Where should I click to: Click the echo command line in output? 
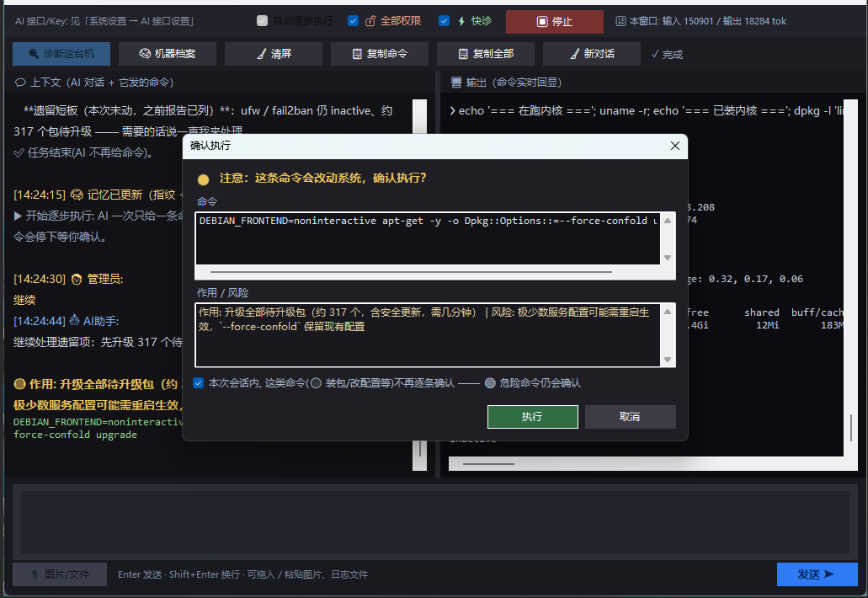point(647,110)
